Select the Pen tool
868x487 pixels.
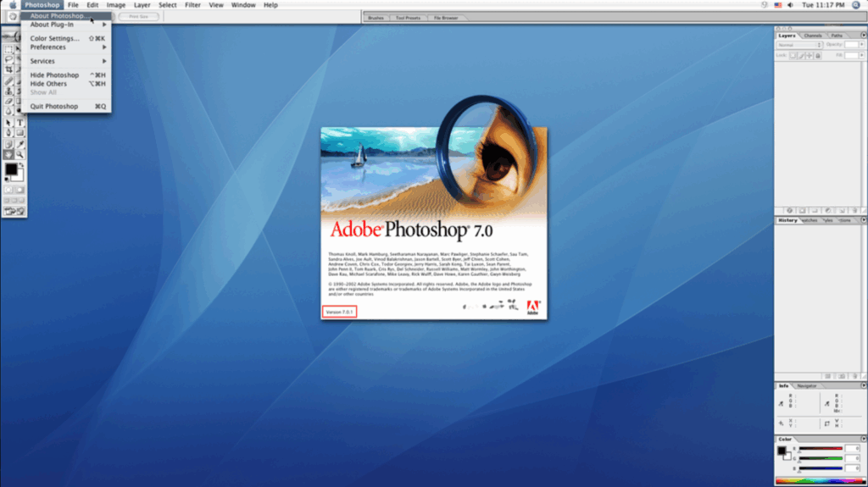pyautogui.click(x=8, y=133)
